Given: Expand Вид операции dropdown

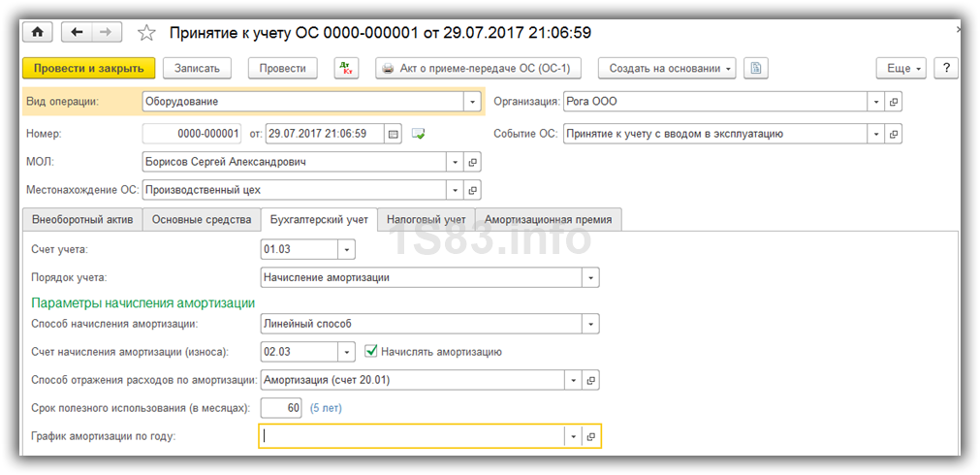Looking at the screenshot, I should click(472, 101).
